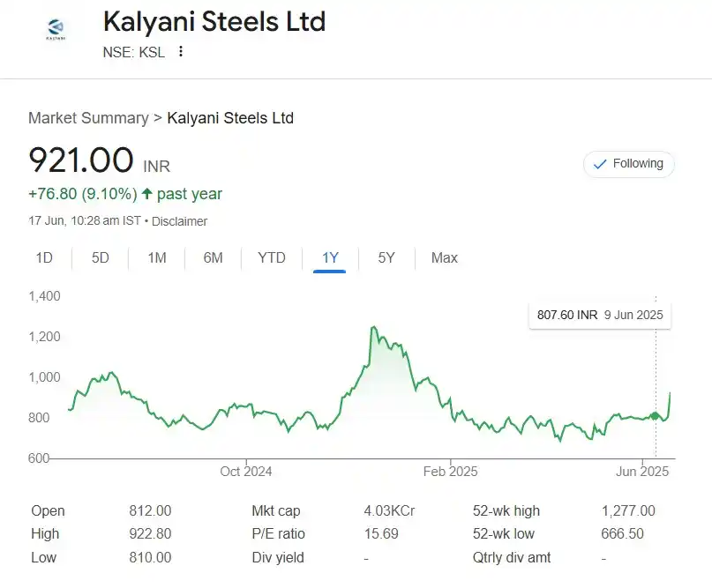Click the 807.60 INR price tooltip
This screenshot has height=588, width=712.
click(600, 315)
